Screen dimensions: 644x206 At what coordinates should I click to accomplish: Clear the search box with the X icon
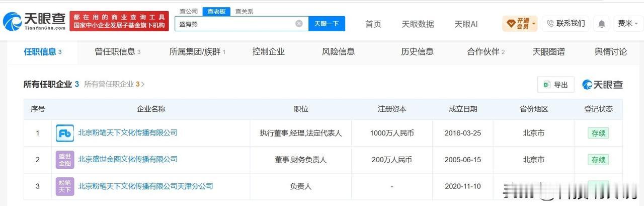pyautogui.click(x=299, y=24)
